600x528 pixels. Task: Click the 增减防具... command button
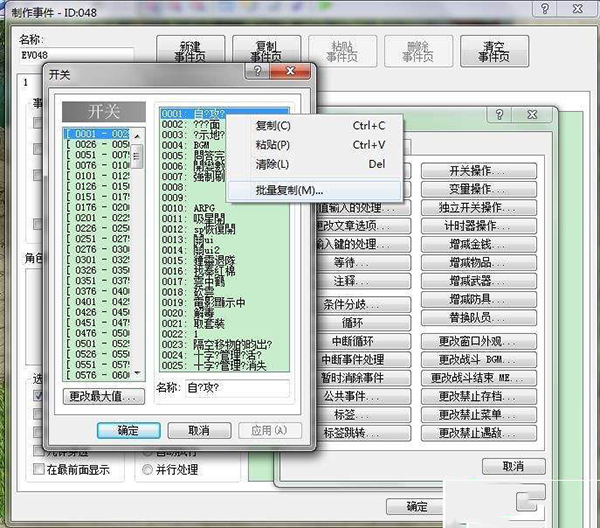[x=479, y=299]
